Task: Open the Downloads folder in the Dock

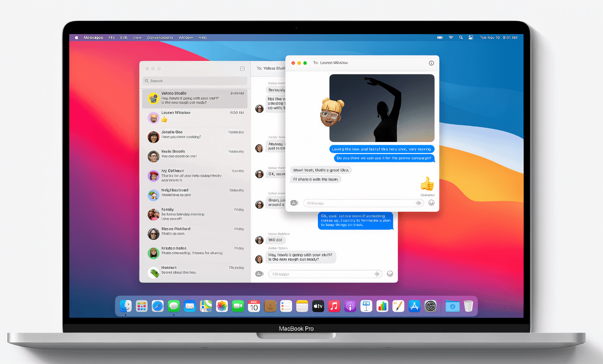Action: click(452, 306)
